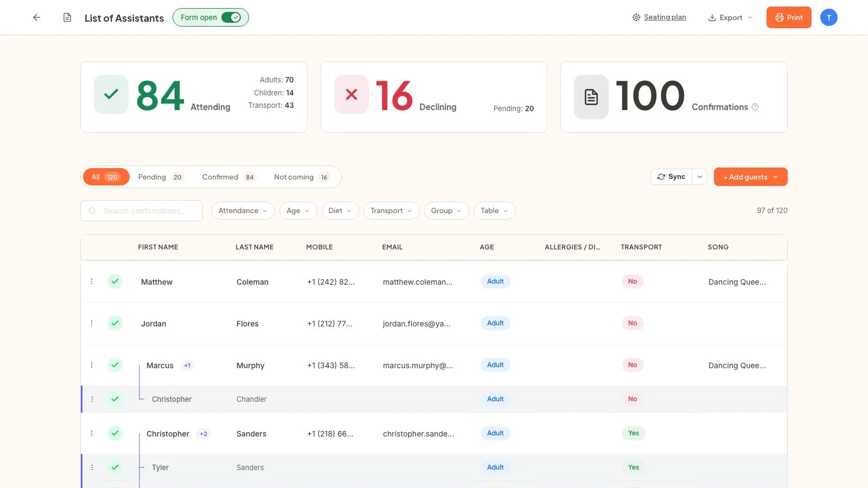Click the document icon beside List of Assistants

point(67,17)
